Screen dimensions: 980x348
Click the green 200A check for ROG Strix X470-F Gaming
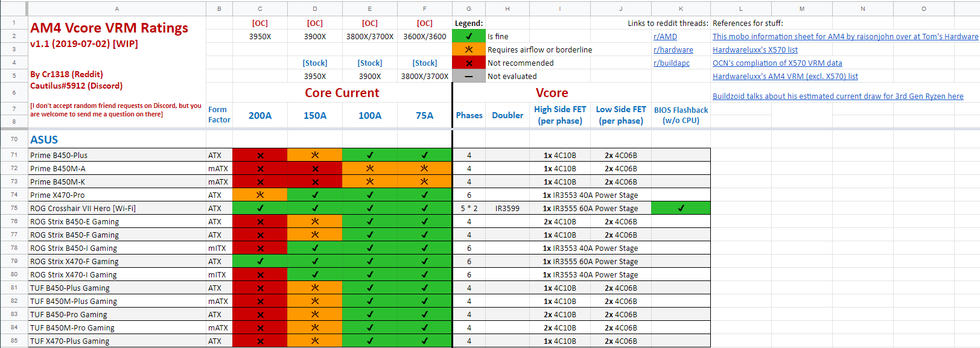260,261
